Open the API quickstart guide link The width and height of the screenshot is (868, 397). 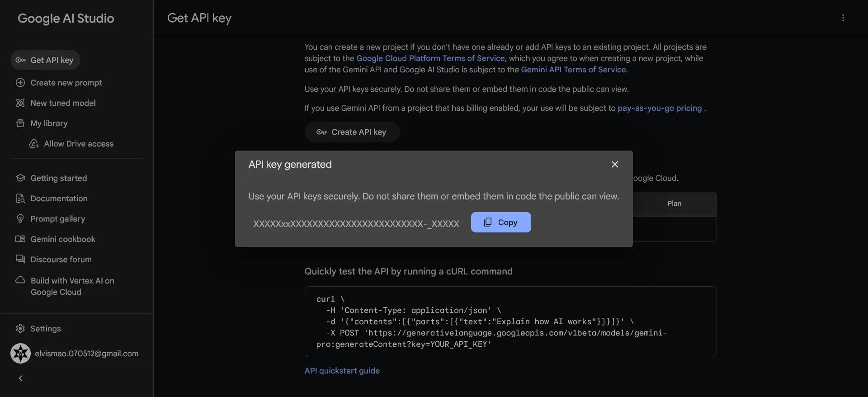click(342, 371)
